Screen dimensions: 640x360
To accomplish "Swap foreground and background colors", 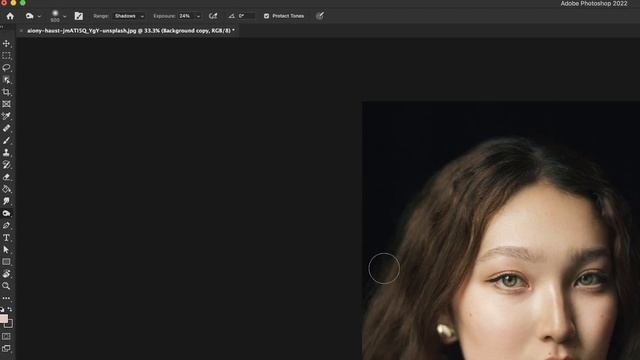I will (x=10, y=309).
